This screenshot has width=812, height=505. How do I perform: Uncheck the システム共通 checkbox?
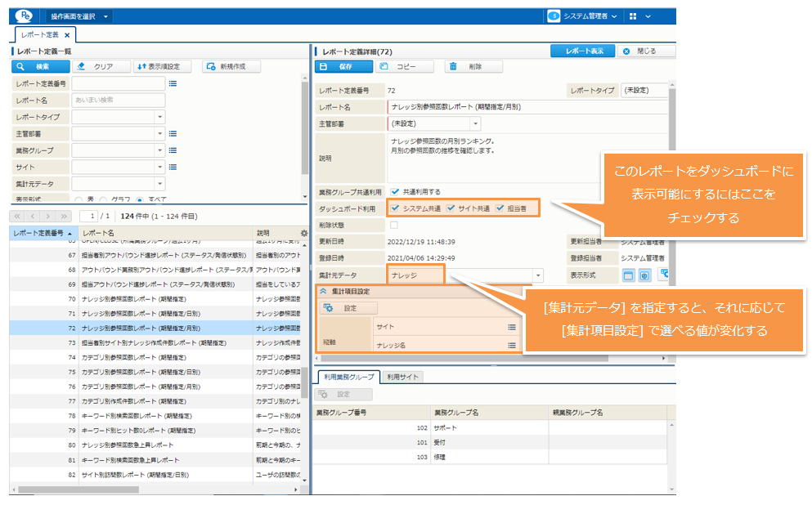pyautogui.click(x=395, y=208)
